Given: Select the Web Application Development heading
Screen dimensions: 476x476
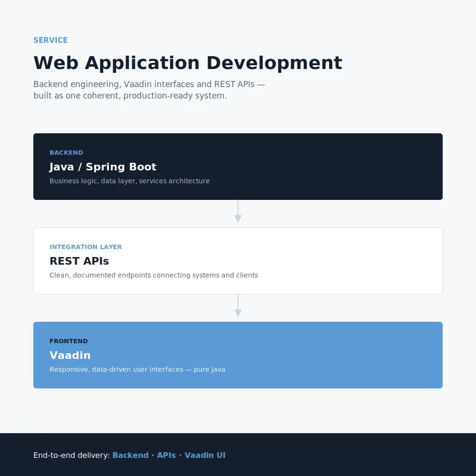Looking at the screenshot, I should click(x=188, y=63).
